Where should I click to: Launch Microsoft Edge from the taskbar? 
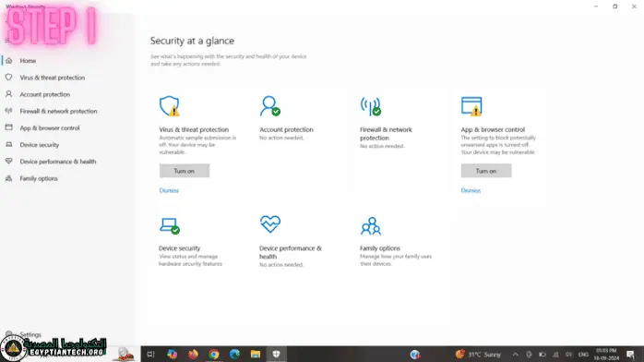pos(235,355)
